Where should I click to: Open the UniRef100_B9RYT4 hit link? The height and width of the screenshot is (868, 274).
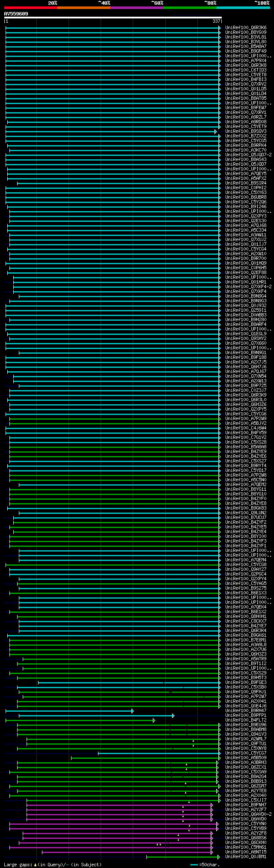tap(246, 466)
